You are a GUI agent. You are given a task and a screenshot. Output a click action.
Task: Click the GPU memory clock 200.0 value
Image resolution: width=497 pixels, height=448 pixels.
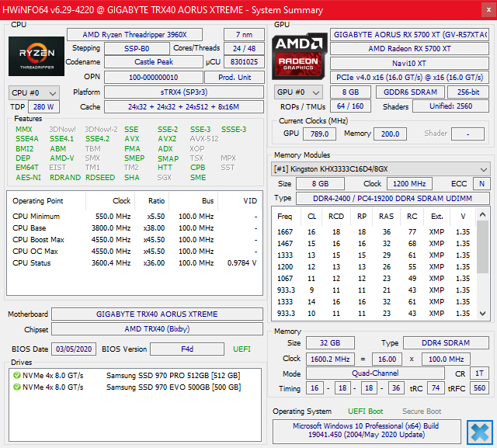[390, 134]
